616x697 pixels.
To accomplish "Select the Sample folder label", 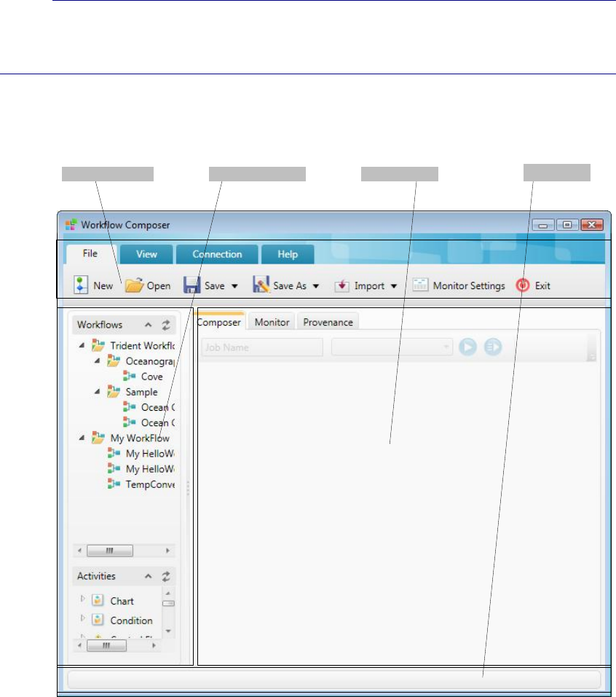I will (x=141, y=392).
